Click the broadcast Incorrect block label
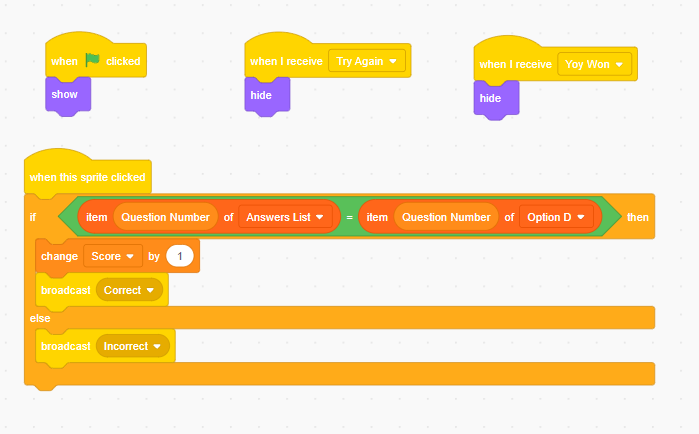699x434 pixels. click(x=66, y=346)
